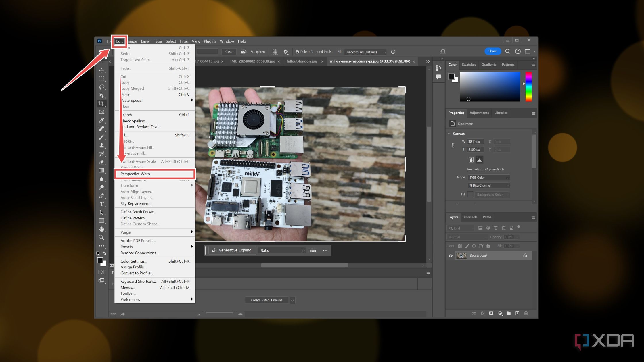Open the Fill Background (default) dropdown

click(365, 52)
